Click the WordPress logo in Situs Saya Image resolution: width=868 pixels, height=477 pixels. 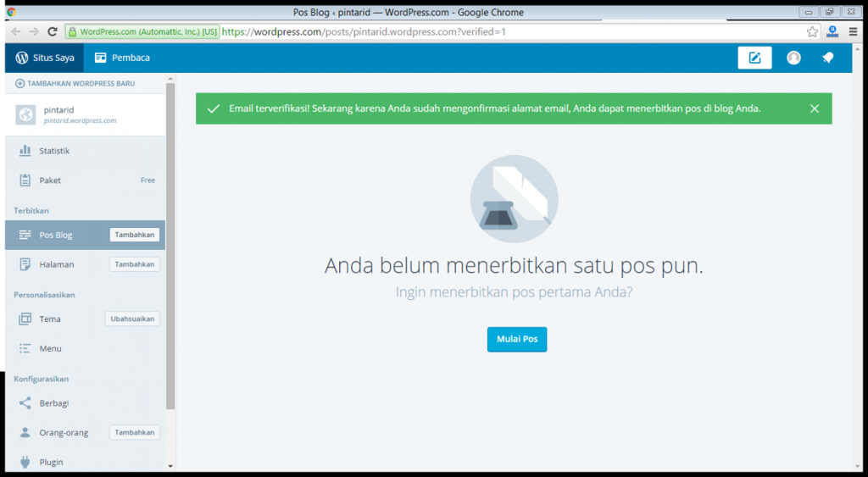click(x=21, y=58)
